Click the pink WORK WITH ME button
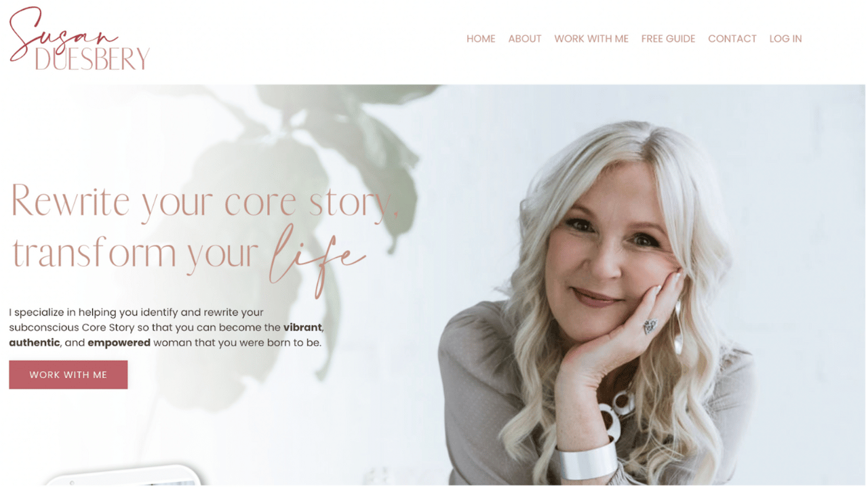868x488 pixels. (x=68, y=375)
